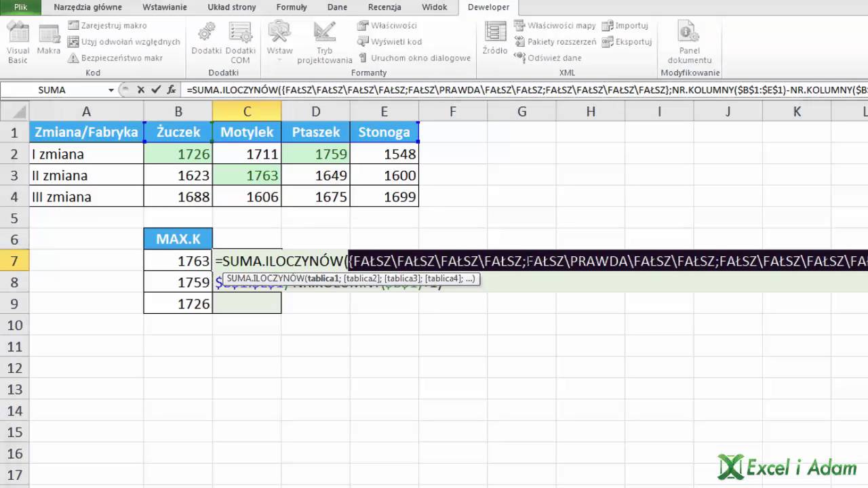Switch to Recenzja tab
This screenshot has width=868, height=488.
[384, 7]
